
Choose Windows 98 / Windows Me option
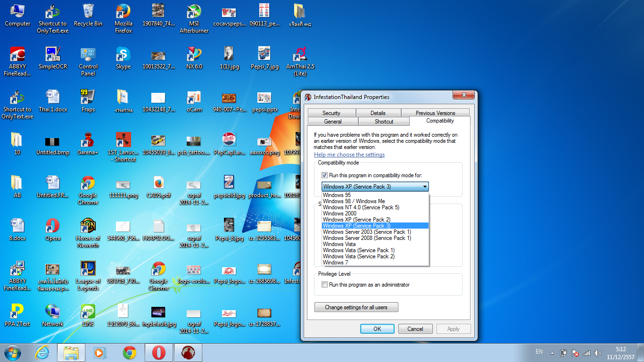coord(375,201)
